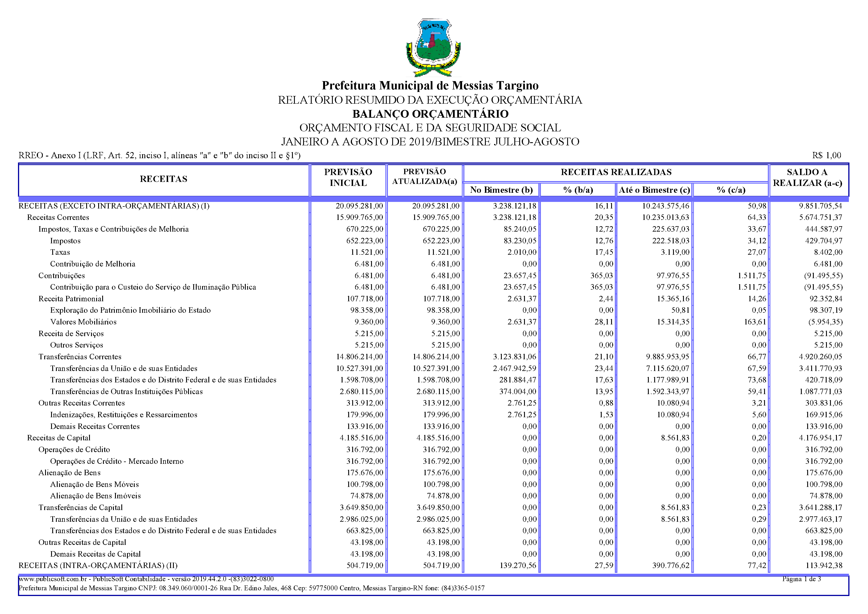Click the Até o Bimestre (c) subheader
The width and height of the screenshot is (868, 614).
click(x=654, y=190)
